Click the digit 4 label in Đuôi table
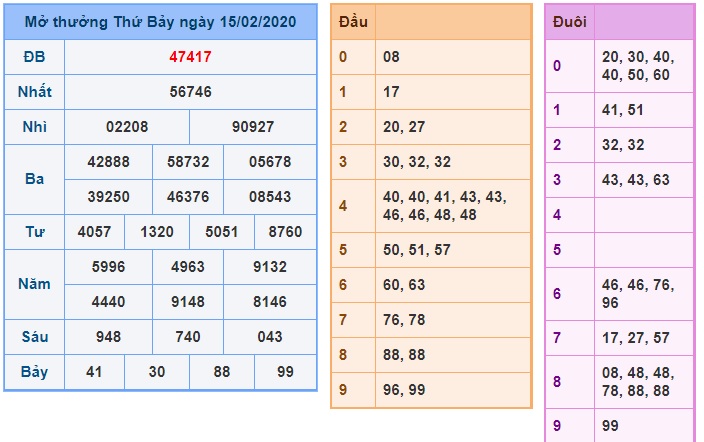 [x=557, y=215]
